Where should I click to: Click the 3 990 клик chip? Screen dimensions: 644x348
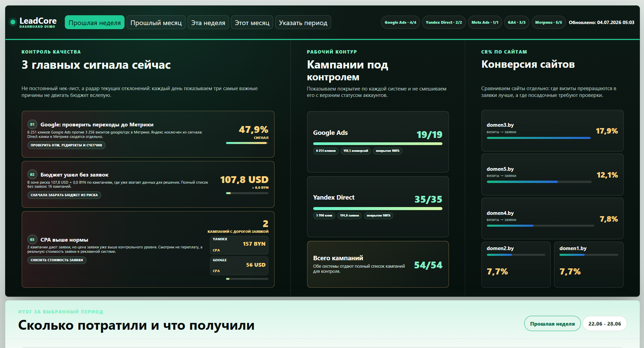(324, 216)
